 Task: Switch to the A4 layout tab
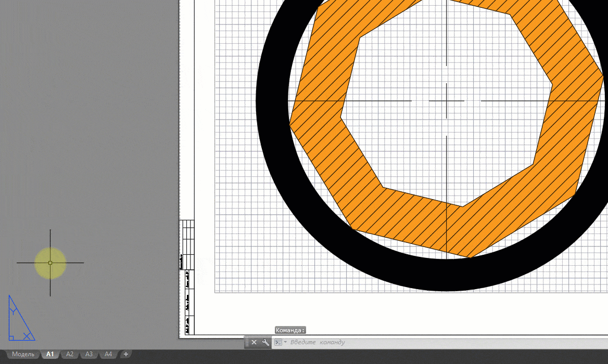point(108,354)
